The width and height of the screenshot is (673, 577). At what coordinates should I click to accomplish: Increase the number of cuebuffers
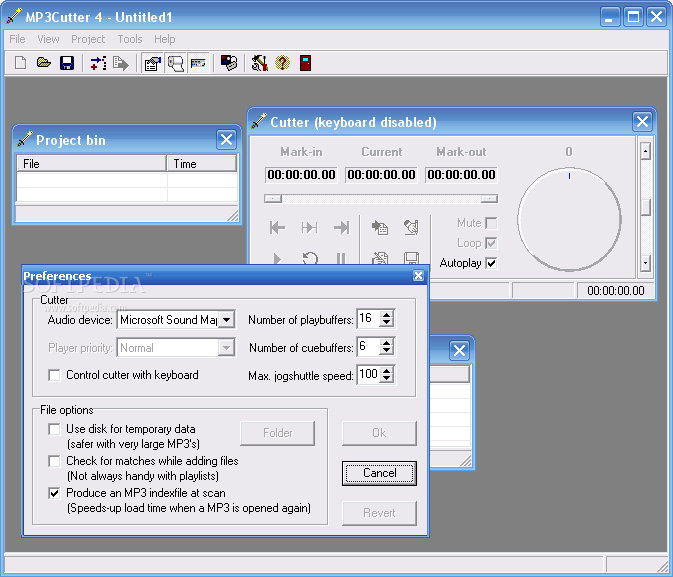pos(387,343)
